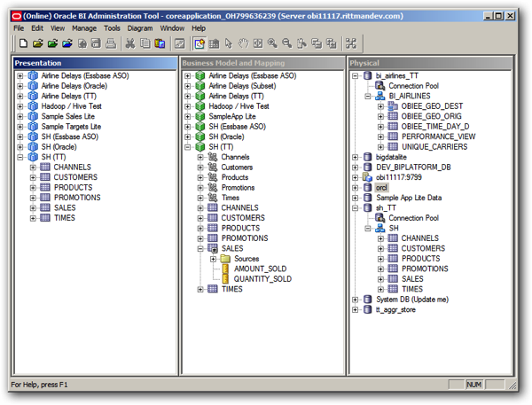Image resolution: width=532 pixels, height=405 pixels.
Task: Click the SH (TT) subject area cube icon
Action: coord(33,157)
